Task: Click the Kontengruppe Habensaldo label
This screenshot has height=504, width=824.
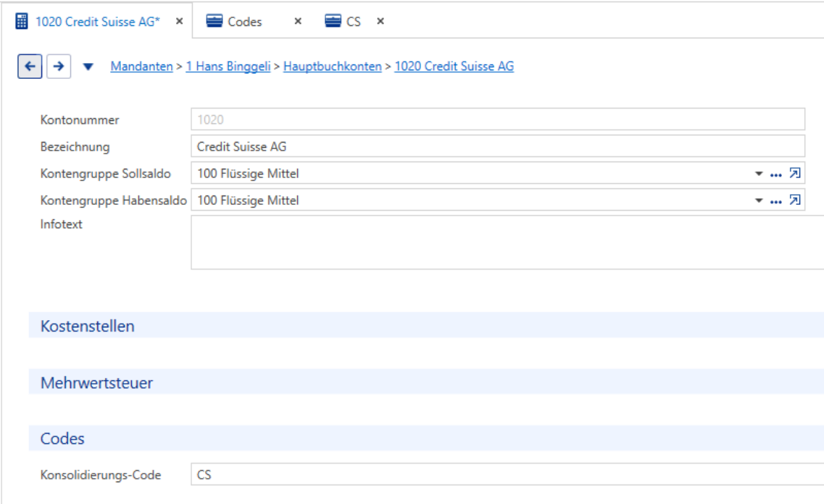Action: tap(114, 200)
